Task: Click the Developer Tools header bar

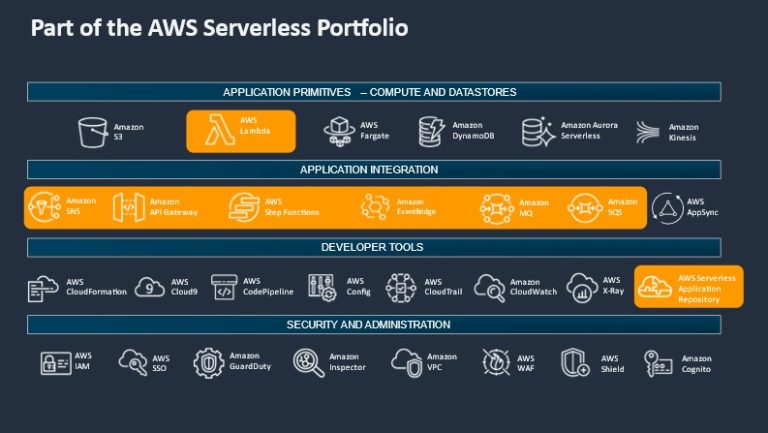Action: (374, 247)
